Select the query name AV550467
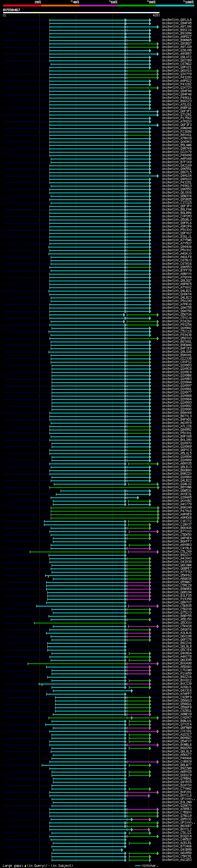This screenshot has height=868, width=197. 11,10
